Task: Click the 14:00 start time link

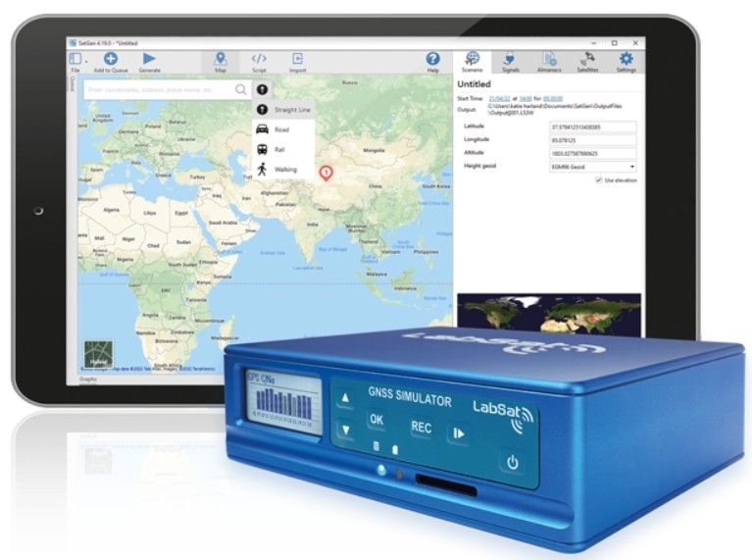Action: [526, 98]
